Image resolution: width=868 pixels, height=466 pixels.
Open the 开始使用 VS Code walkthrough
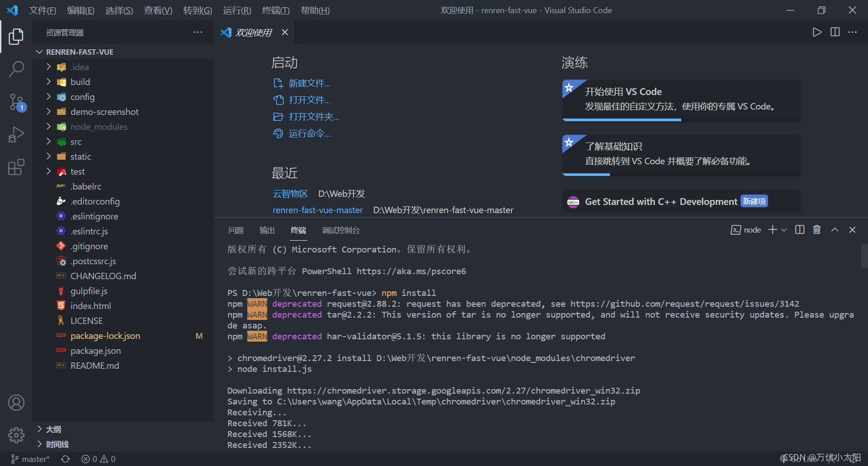(681, 100)
